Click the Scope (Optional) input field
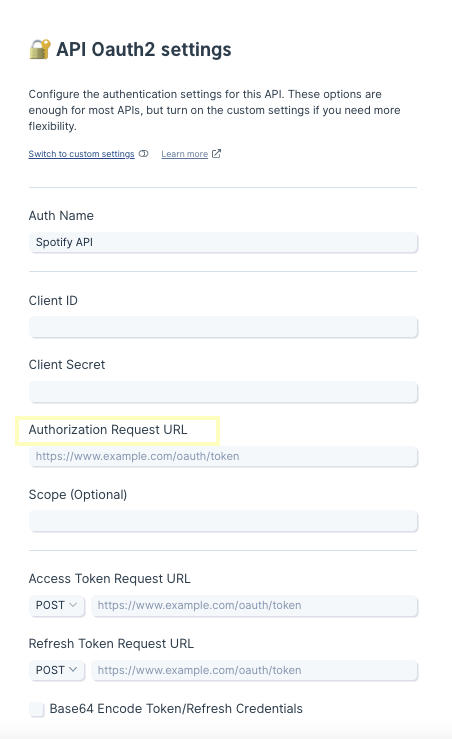 223,521
